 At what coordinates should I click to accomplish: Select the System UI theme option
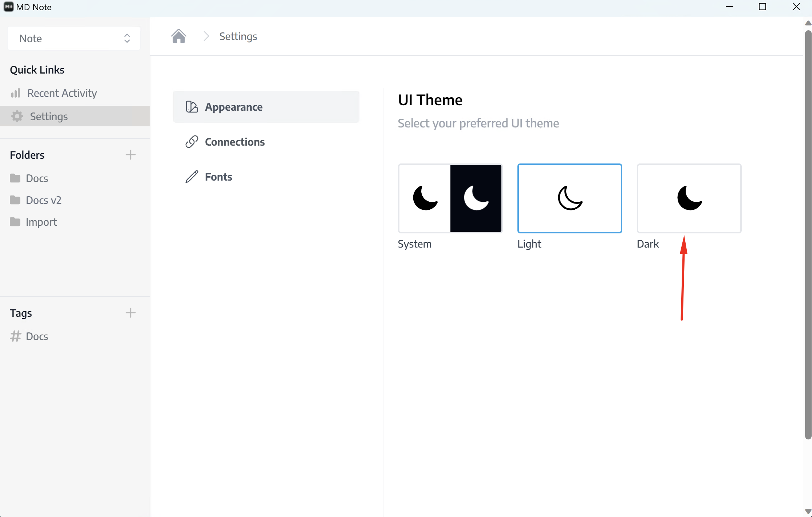(x=450, y=198)
